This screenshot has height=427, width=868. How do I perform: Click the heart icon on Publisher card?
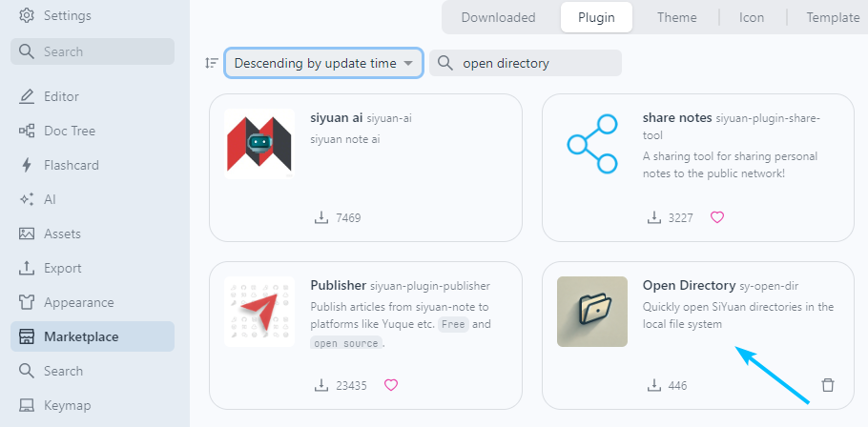tap(390, 385)
